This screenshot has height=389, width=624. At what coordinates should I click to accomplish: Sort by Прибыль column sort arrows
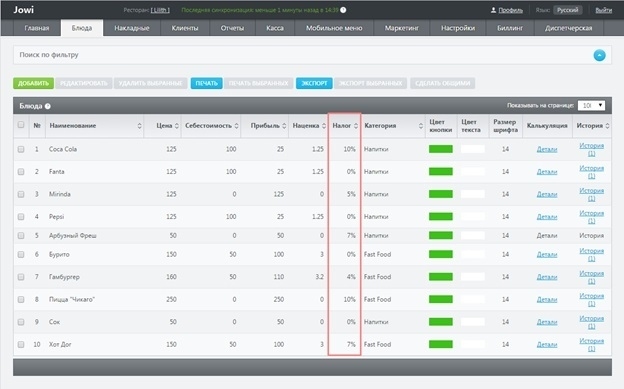(284, 126)
